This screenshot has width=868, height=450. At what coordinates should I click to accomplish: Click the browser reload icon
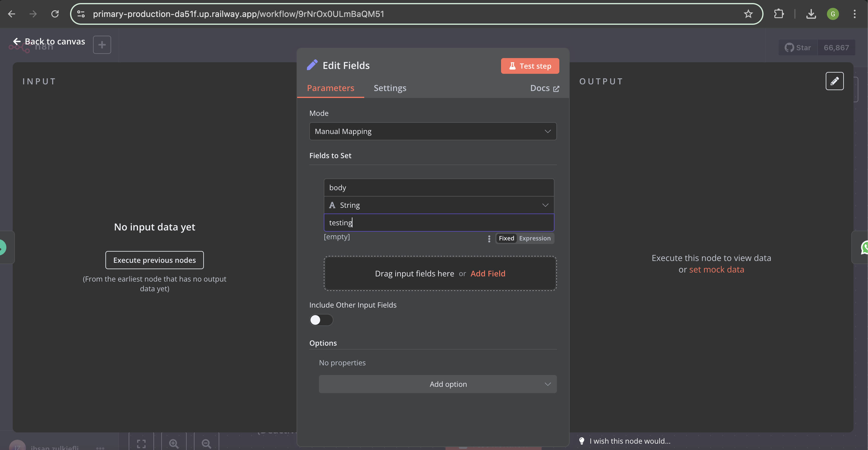point(55,14)
